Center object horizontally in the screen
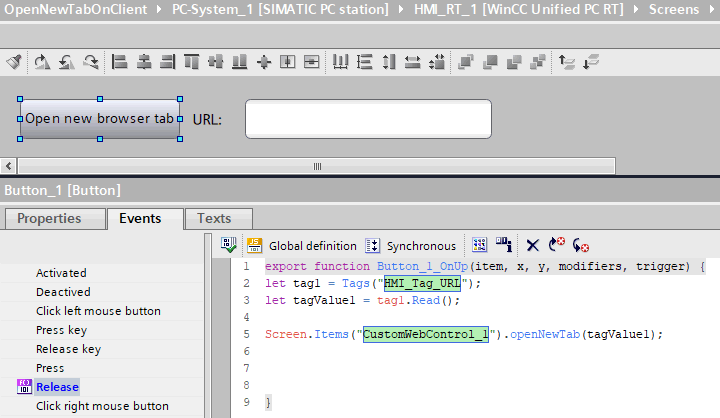Image resolution: width=720 pixels, height=418 pixels. pos(287,62)
